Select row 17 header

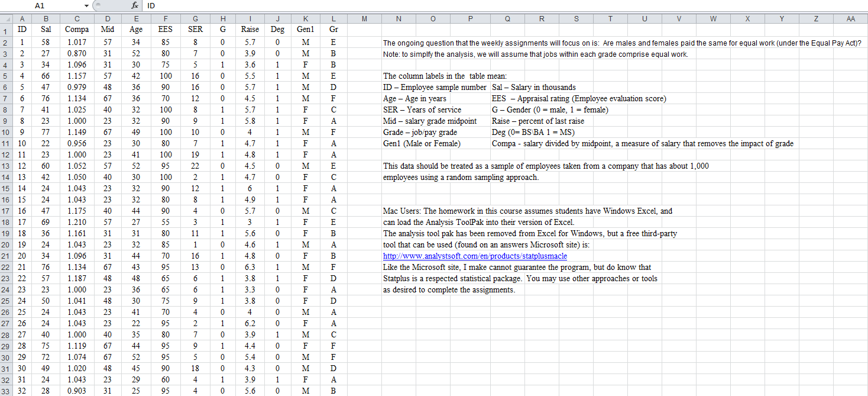[5, 211]
